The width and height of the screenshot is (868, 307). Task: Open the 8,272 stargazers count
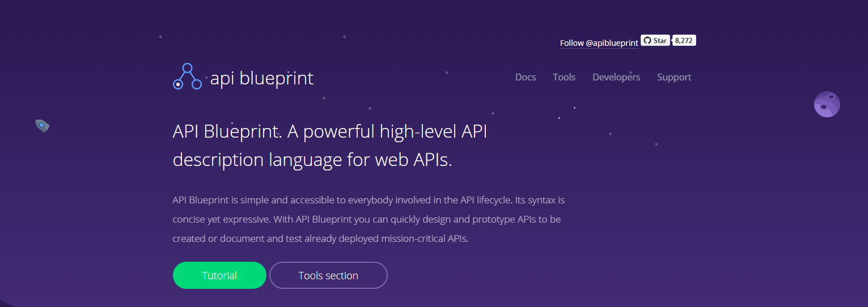click(684, 41)
